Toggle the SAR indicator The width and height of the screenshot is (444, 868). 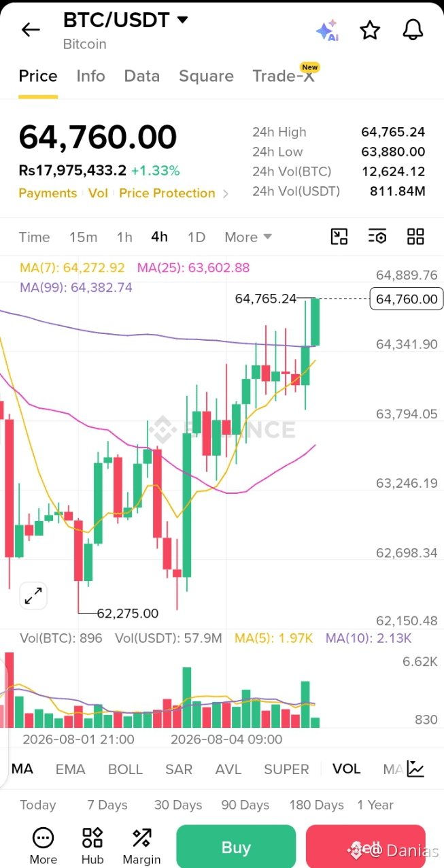point(179,769)
